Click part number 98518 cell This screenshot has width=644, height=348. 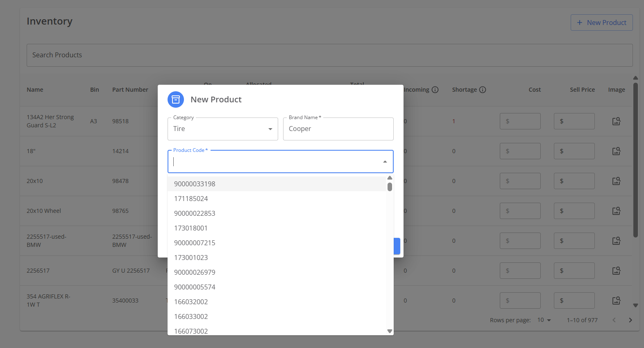tap(120, 121)
